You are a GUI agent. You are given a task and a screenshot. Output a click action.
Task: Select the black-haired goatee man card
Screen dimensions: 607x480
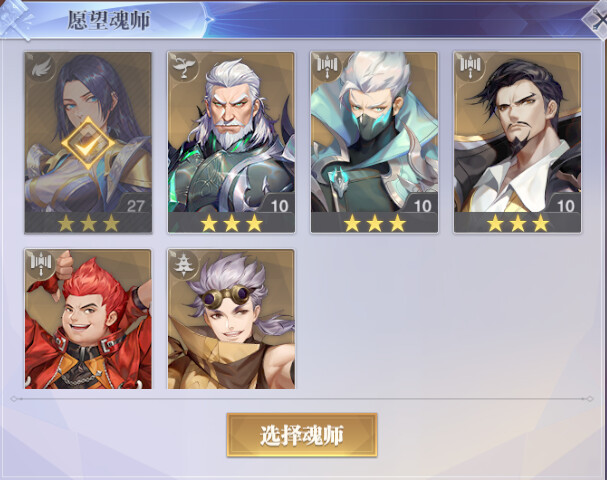coord(518,142)
